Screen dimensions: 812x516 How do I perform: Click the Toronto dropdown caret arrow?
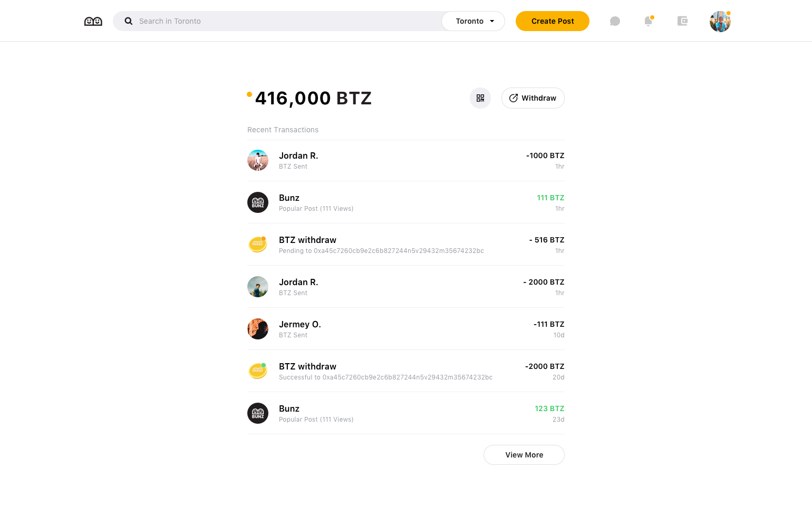coord(492,21)
